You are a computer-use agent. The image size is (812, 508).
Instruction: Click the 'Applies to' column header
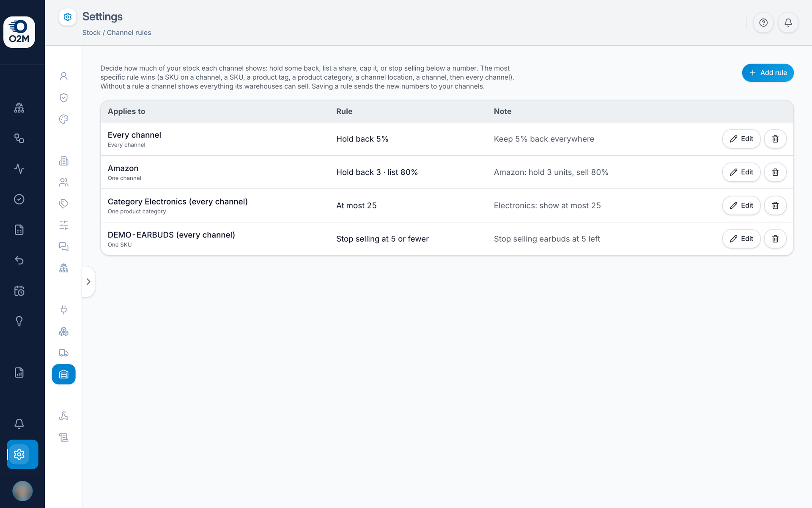click(126, 111)
